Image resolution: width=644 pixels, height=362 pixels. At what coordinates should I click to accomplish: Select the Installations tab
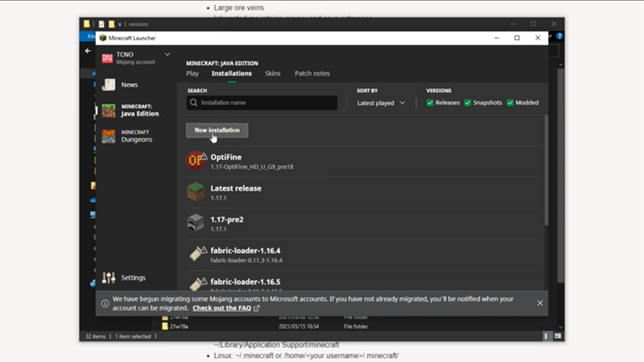[x=232, y=73]
